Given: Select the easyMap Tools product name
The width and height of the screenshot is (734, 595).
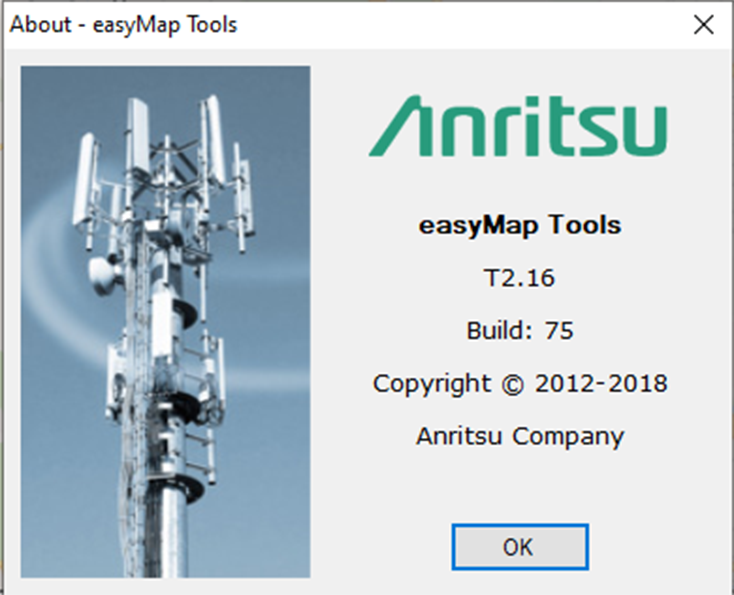Looking at the screenshot, I should pos(520,225).
